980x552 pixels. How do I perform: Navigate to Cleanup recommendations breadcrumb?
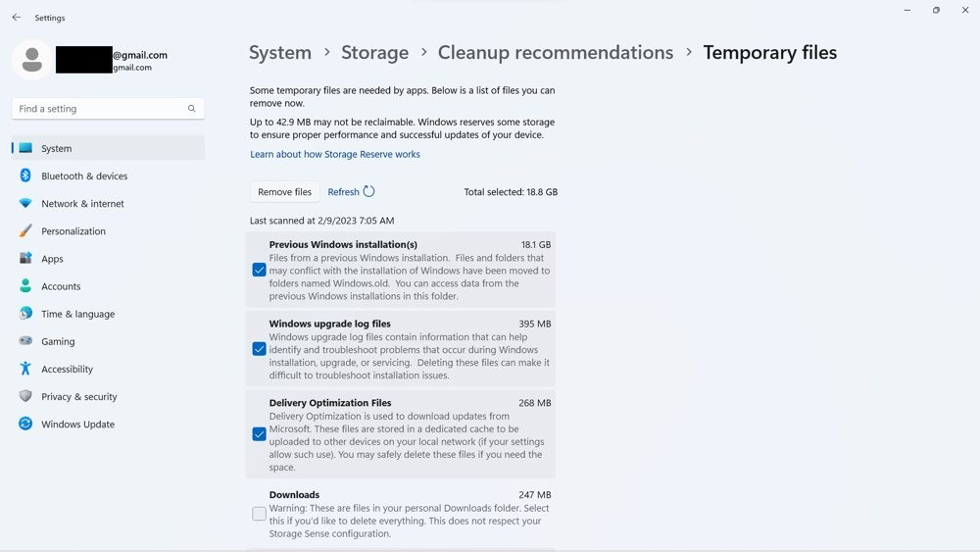point(555,53)
